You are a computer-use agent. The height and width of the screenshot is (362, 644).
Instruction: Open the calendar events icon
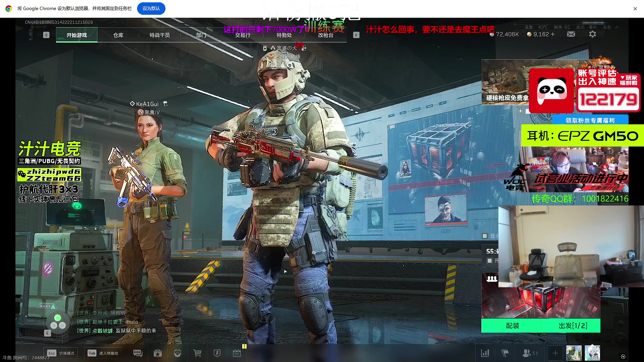coord(237,353)
